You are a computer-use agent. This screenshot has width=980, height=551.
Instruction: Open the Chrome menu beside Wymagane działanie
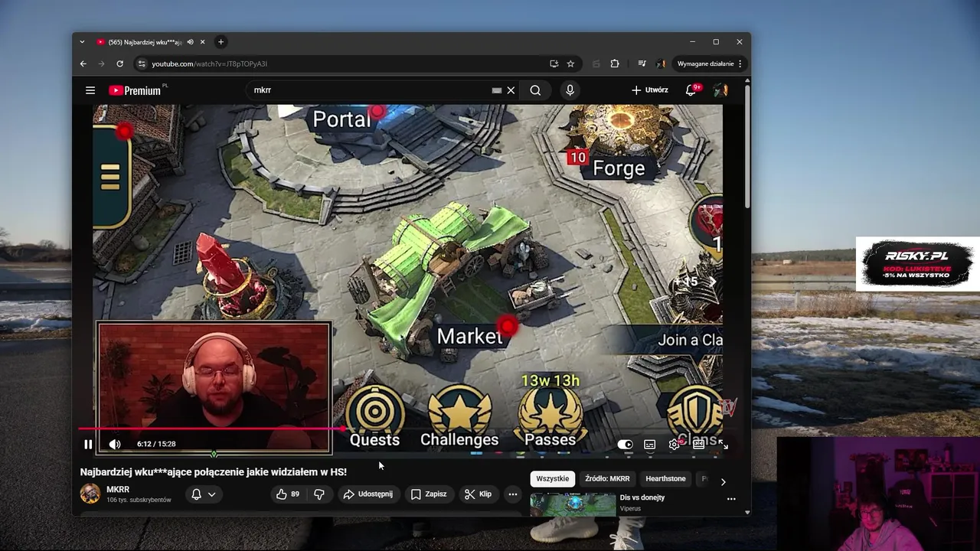pos(740,64)
